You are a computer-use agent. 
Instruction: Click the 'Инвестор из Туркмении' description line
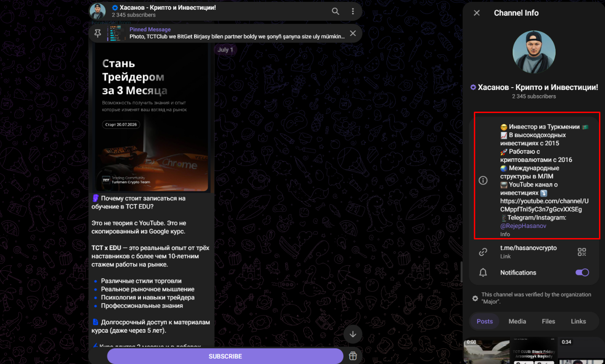coord(544,127)
